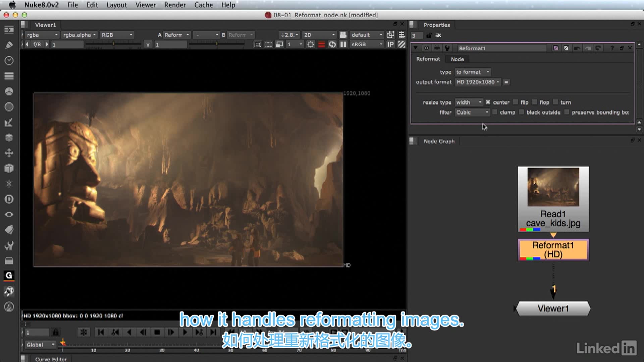
Task: Click the Read1 node thumbnail
Action: click(553, 187)
